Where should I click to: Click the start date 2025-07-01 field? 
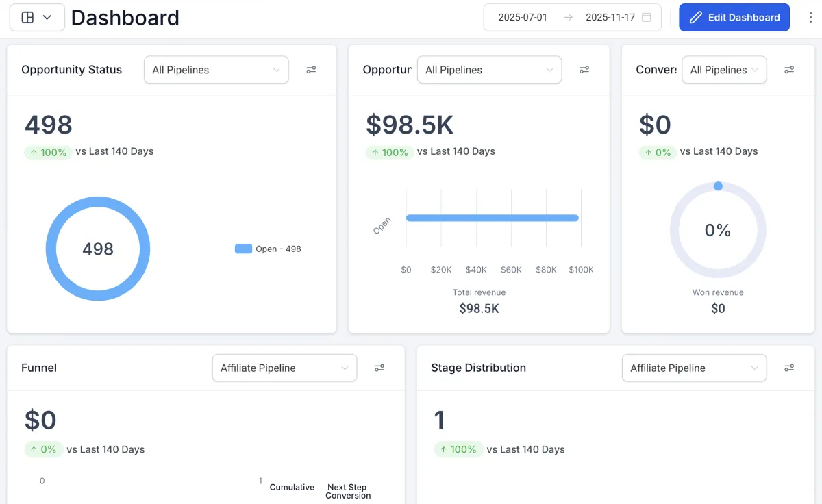click(523, 18)
